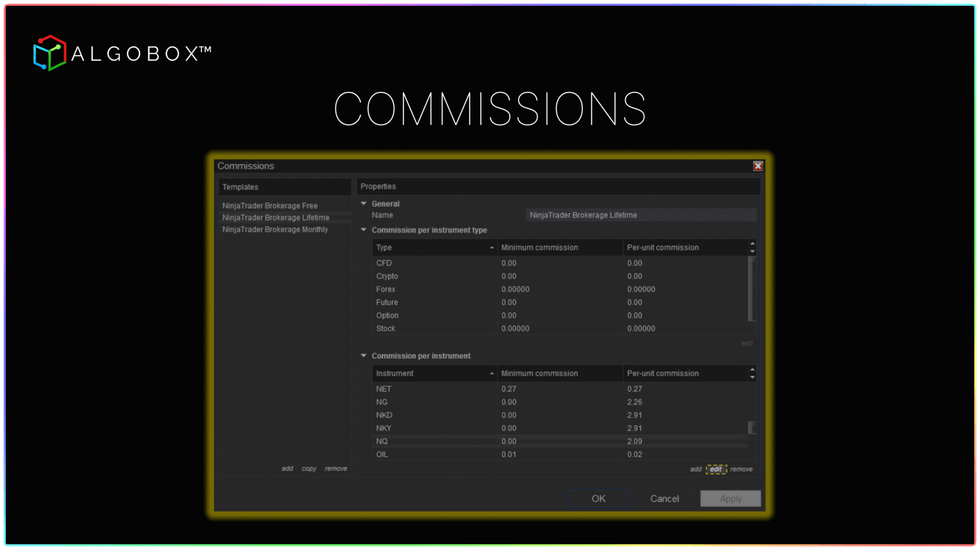Click the highlighted edit link for instruments

(716, 469)
